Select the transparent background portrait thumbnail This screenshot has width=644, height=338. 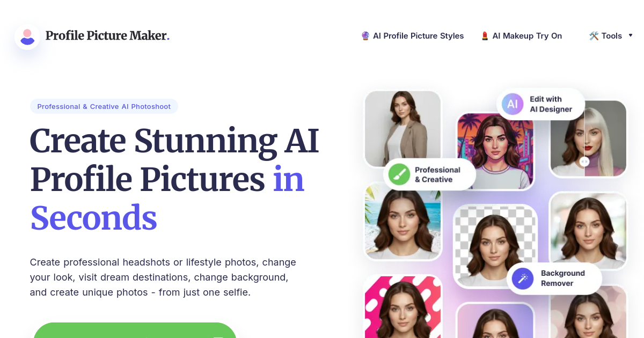tap(495, 246)
